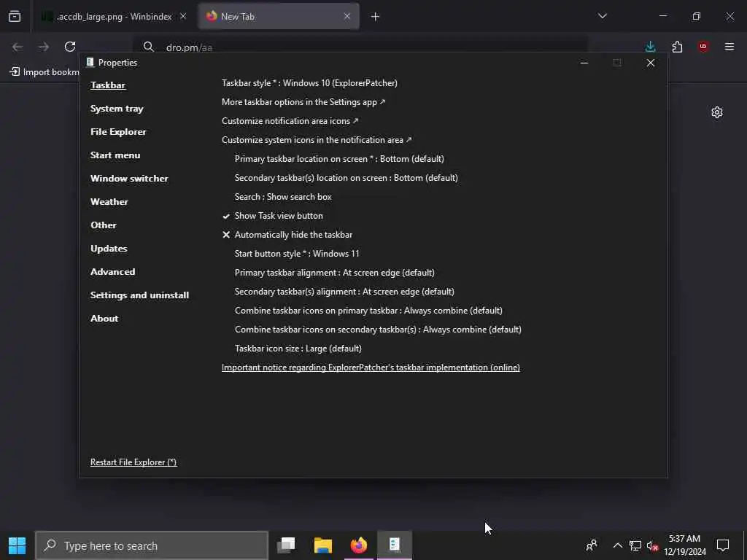Click the browser forward arrow
The image size is (747, 560).
[44, 47]
